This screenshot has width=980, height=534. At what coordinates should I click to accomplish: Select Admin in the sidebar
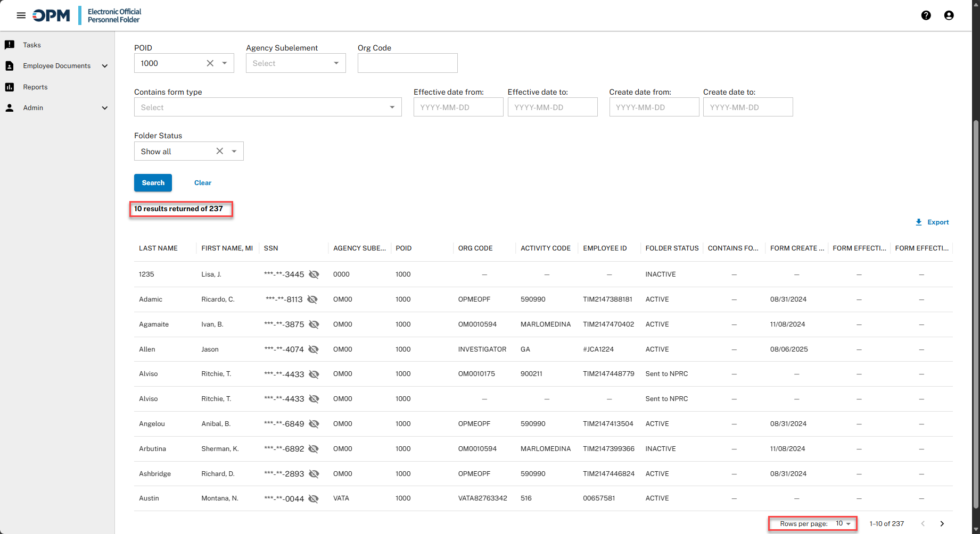(33, 108)
